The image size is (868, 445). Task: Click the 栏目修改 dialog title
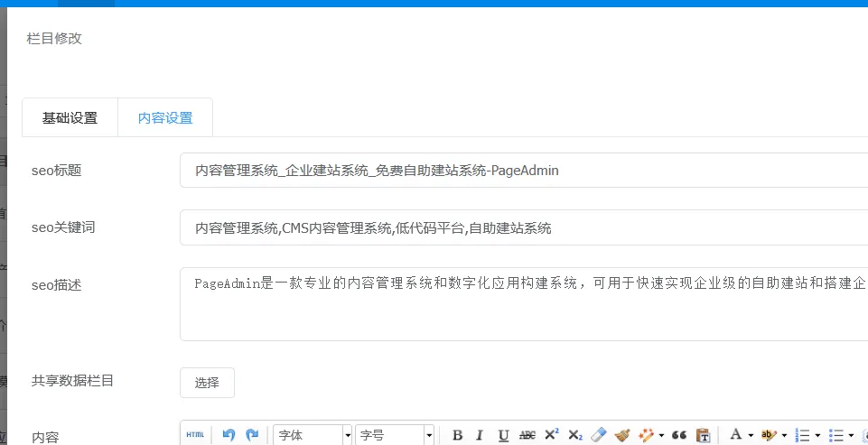tap(54, 39)
